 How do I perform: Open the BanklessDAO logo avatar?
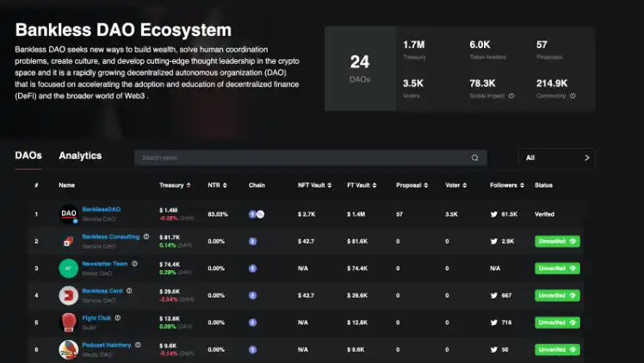point(69,214)
